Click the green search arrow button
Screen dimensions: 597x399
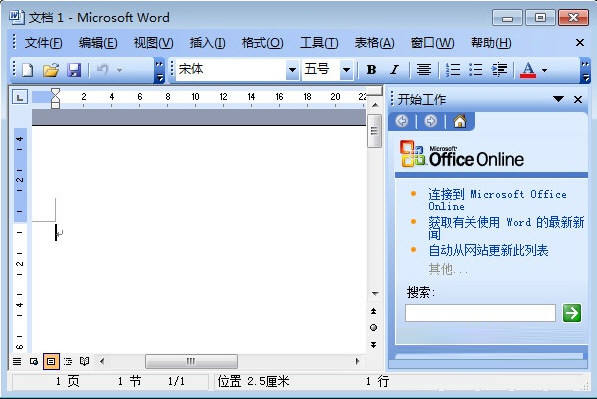click(x=572, y=313)
